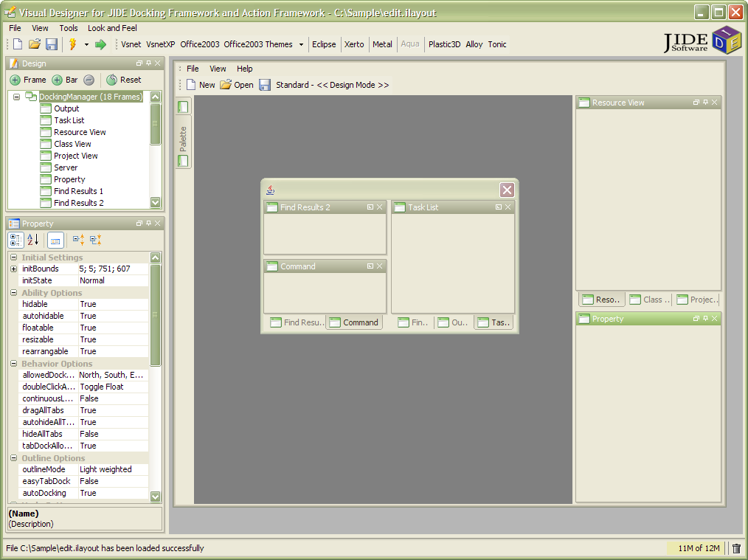Toggle auto-hide pin on Resource View panel
This screenshot has height=560, width=748.
[x=705, y=103]
